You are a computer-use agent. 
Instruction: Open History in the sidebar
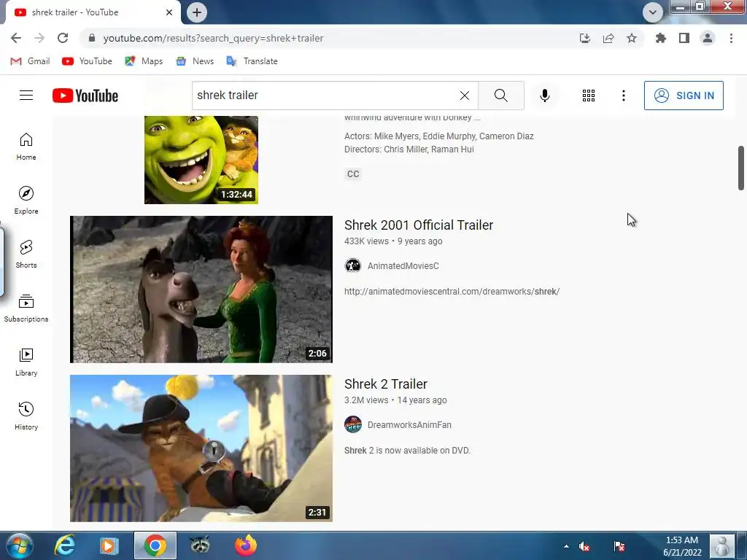26,416
